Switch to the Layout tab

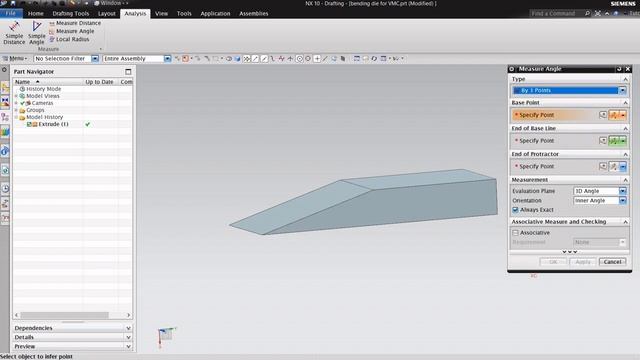[x=107, y=13]
